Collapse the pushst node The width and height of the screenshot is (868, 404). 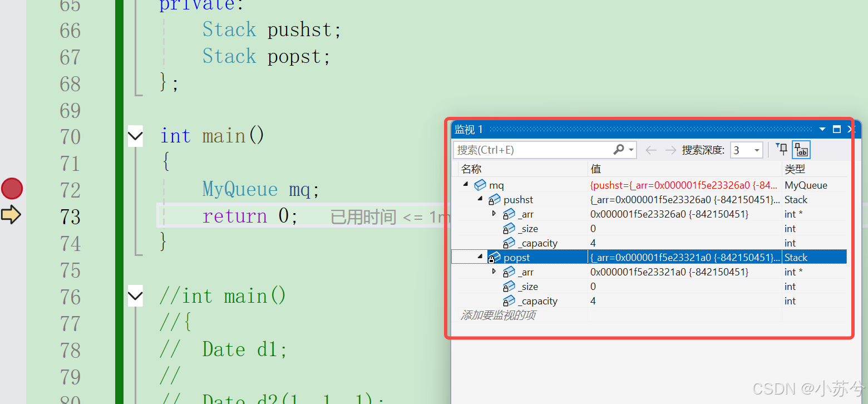[480, 199]
